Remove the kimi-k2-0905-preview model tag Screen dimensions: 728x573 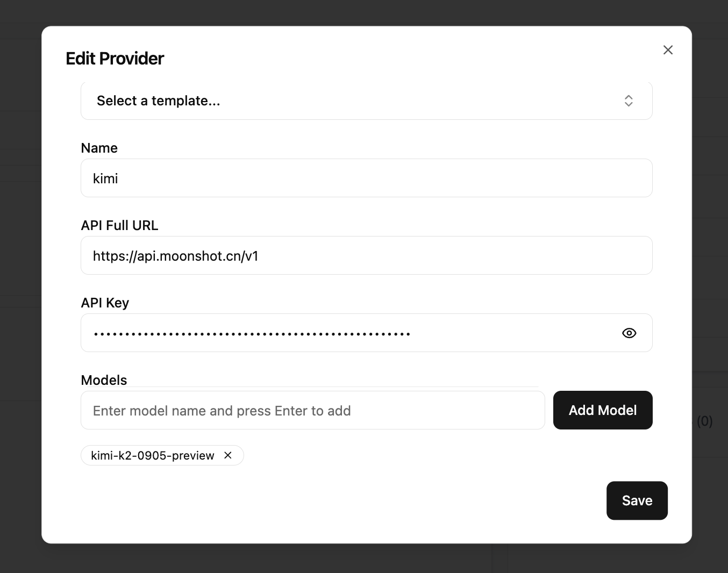tap(228, 455)
